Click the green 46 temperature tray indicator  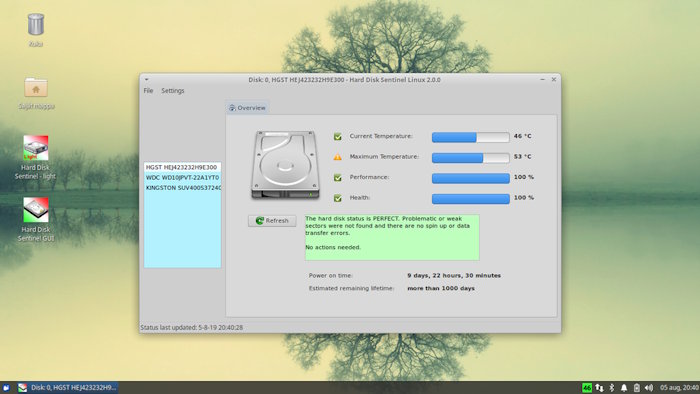point(587,388)
